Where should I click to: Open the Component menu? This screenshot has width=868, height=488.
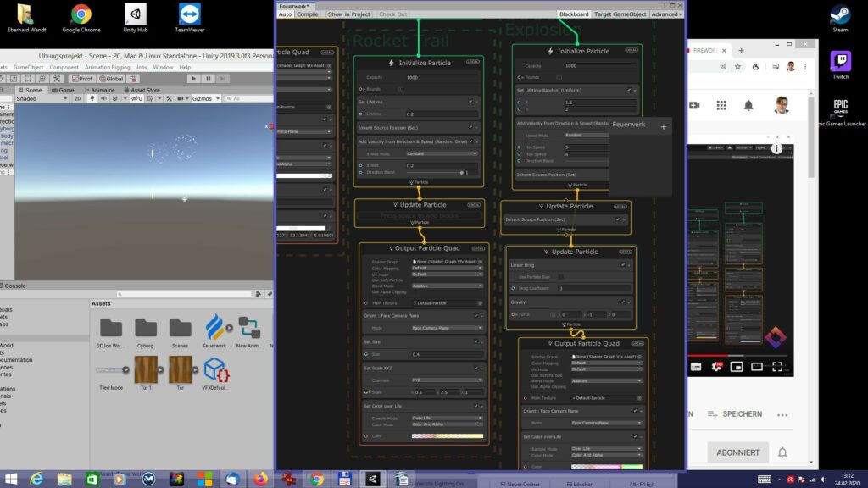(64, 67)
